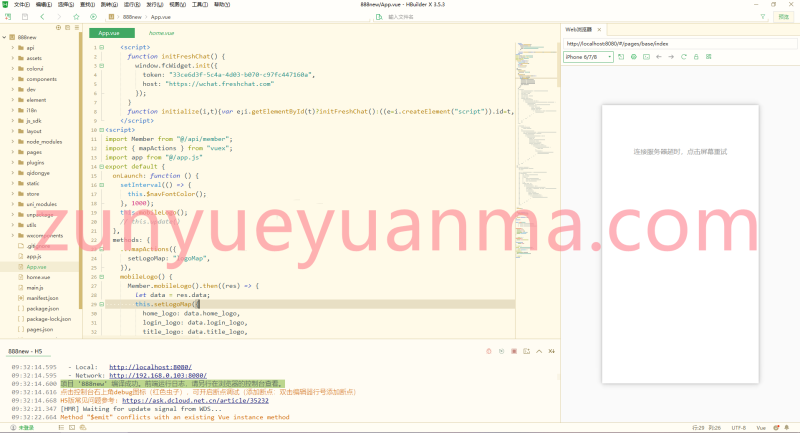Image resolution: width=800 pixels, height=433 pixels.
Task: Open the iPhone 6/7/8 device dropdown
Action: (588, 57)
